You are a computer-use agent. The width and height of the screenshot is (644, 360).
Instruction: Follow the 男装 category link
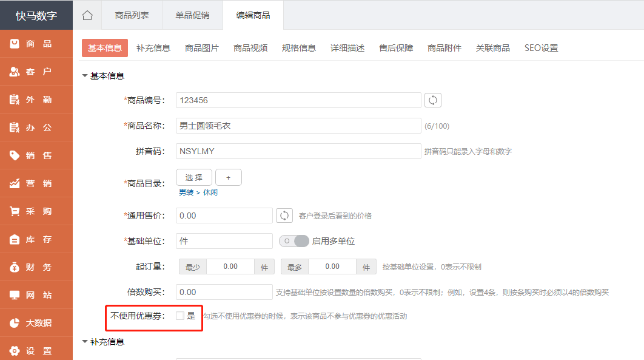point(186,192)
